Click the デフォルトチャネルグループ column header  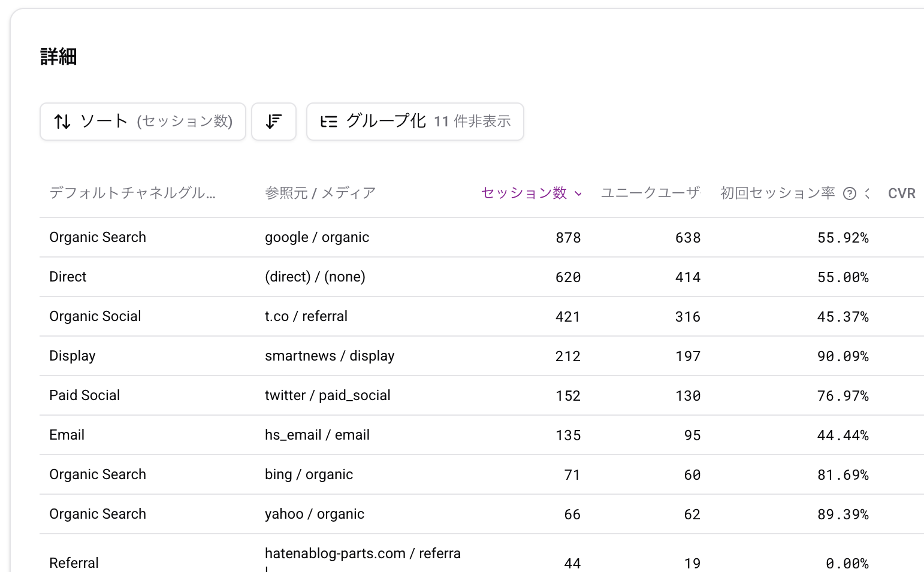click(x=132, y=193)
